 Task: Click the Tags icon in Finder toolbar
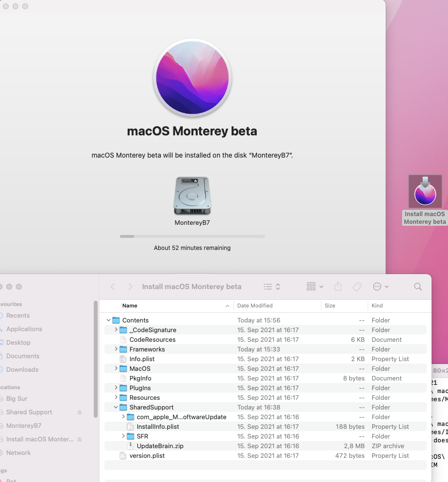pos(357,287)
